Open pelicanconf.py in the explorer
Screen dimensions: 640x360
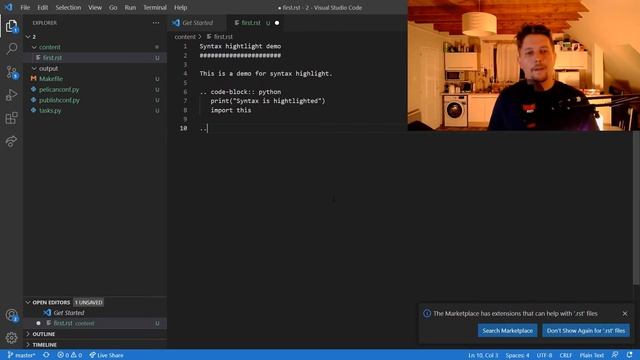[95, 89]
